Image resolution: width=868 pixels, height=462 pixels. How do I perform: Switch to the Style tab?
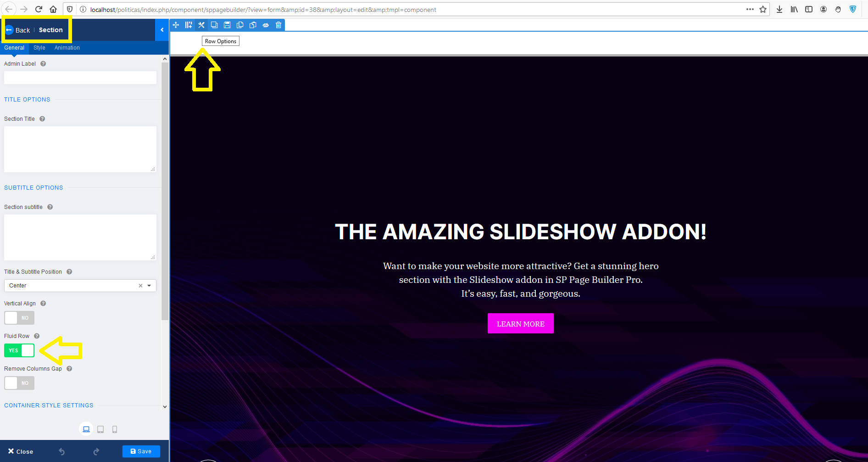39,47
